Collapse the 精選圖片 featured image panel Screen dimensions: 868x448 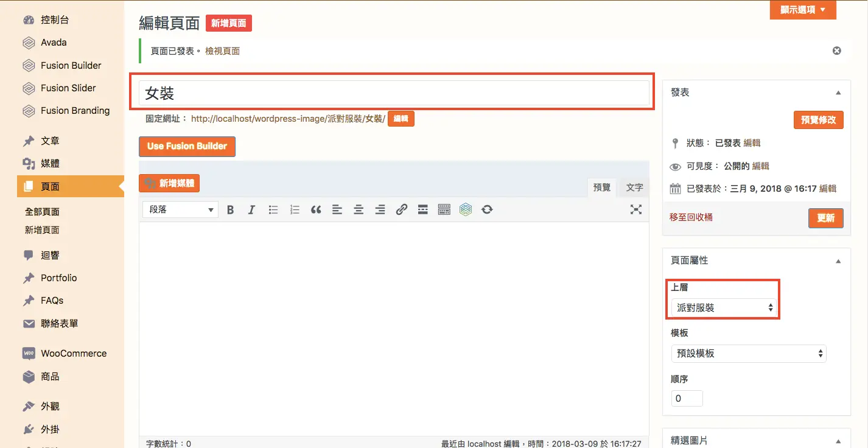(x=838, y=441)
